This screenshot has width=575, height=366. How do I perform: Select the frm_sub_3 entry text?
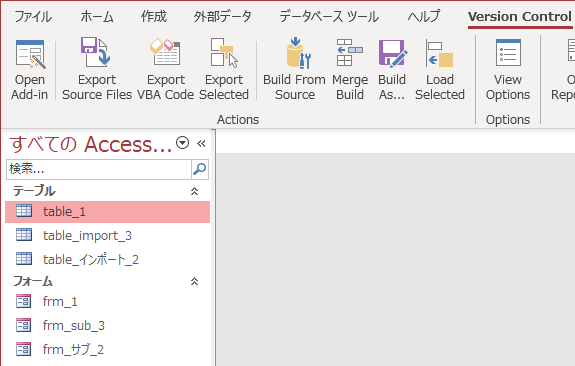(74, 326)
